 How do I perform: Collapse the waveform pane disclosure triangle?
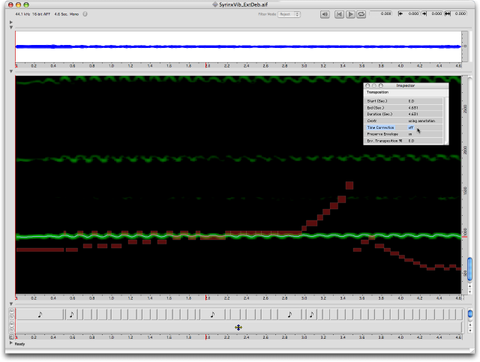[11, 27]
